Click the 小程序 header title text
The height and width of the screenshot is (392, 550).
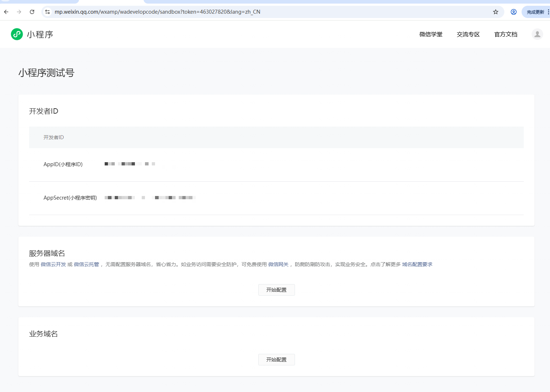pyautogui.click(x=40, y=34)
